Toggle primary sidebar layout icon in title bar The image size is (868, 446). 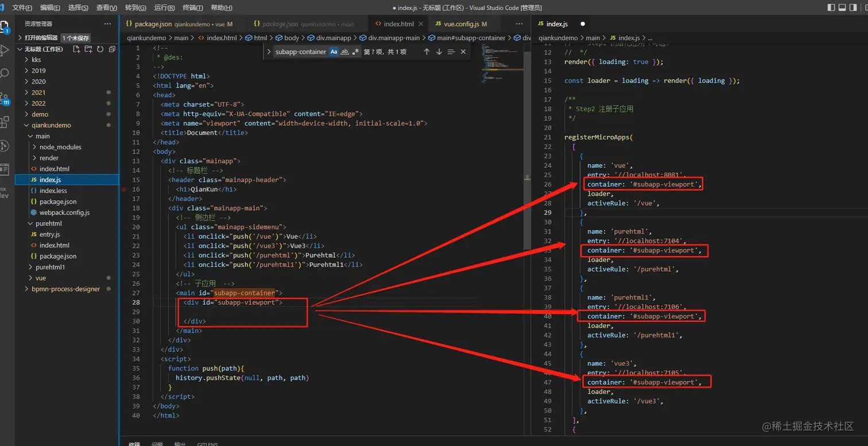[x=831, y=7]
